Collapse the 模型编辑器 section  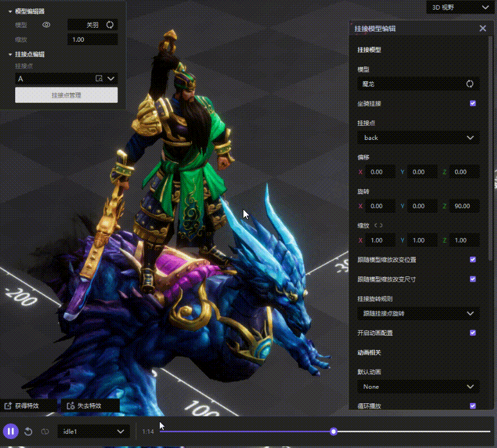(10, 11)
